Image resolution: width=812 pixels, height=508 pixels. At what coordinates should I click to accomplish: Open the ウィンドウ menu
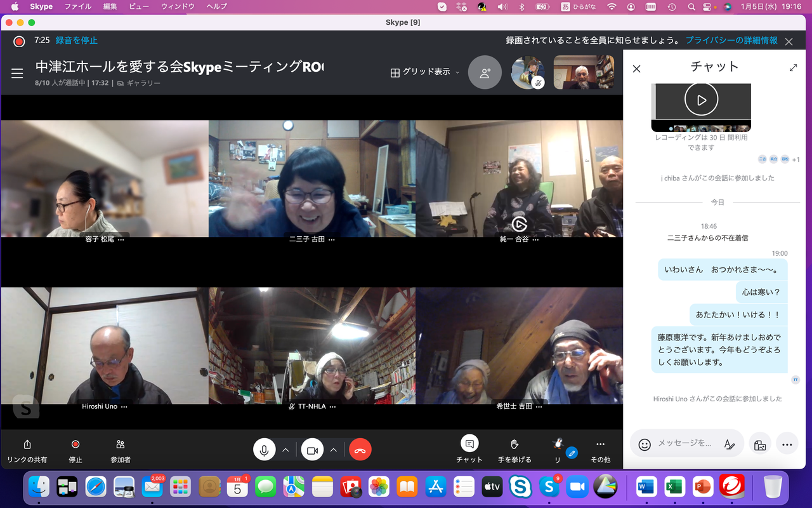tap(177, 6)
